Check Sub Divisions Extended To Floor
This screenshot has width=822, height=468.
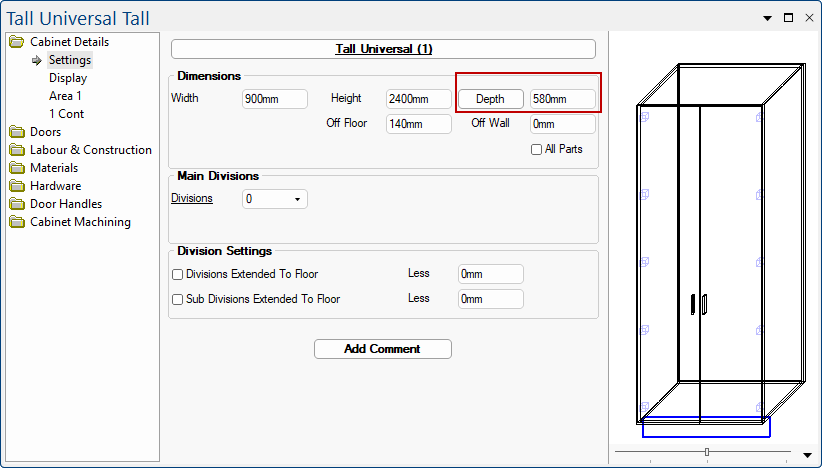pyautogui.click(x=178, y=299)
